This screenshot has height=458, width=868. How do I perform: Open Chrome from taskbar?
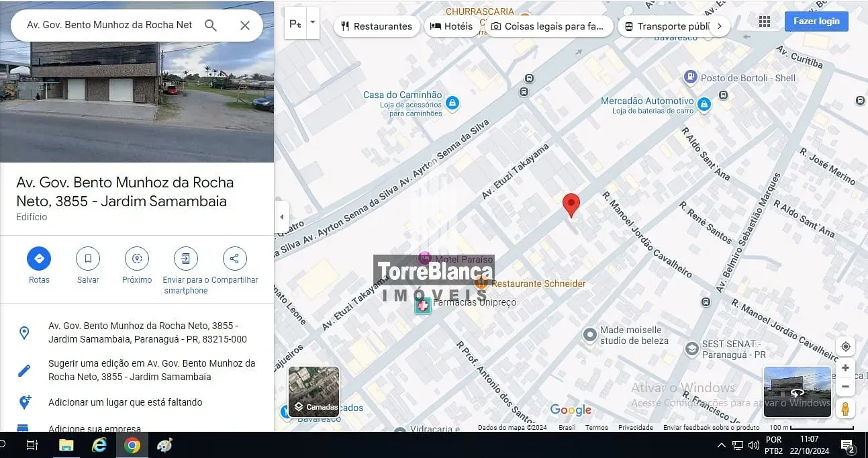click(132, 445)
